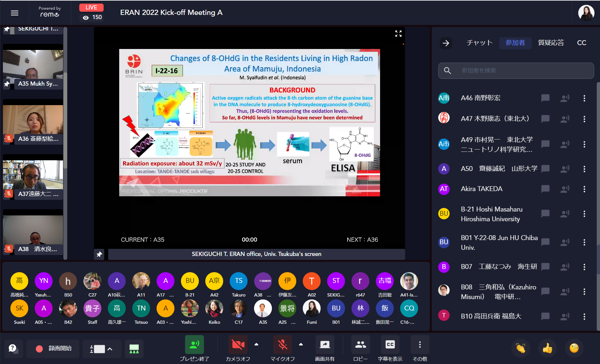Open the hamburger menu

tap(15, 13)
